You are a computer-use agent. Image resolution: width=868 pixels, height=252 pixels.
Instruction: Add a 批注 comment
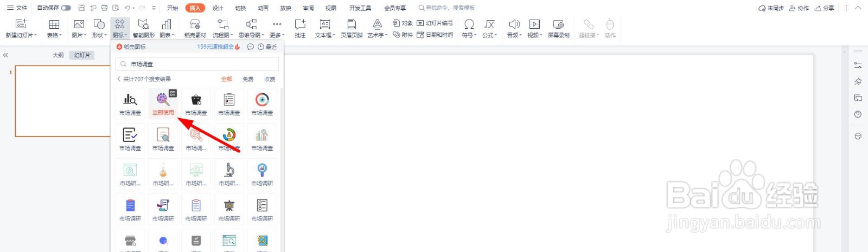point(300,28)
